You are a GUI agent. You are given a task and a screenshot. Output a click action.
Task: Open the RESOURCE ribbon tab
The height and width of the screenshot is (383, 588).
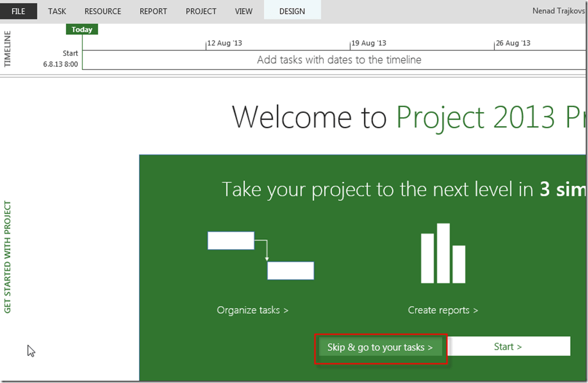(103, 11)
